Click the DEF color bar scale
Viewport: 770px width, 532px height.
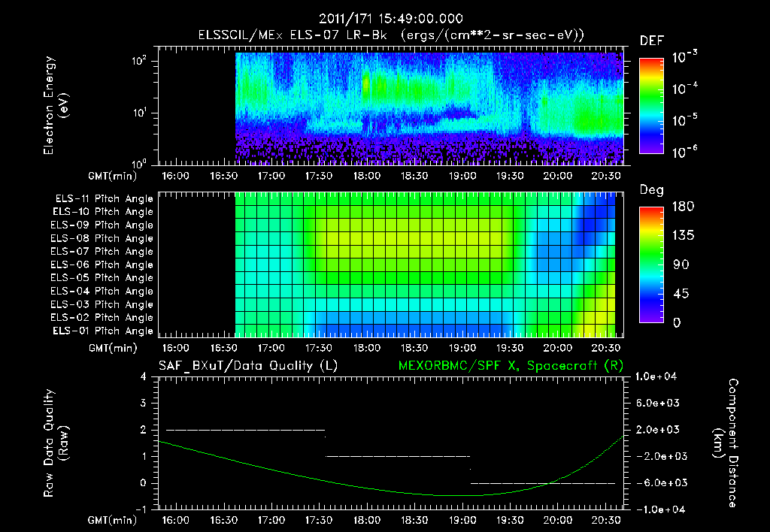coord(651,105)
